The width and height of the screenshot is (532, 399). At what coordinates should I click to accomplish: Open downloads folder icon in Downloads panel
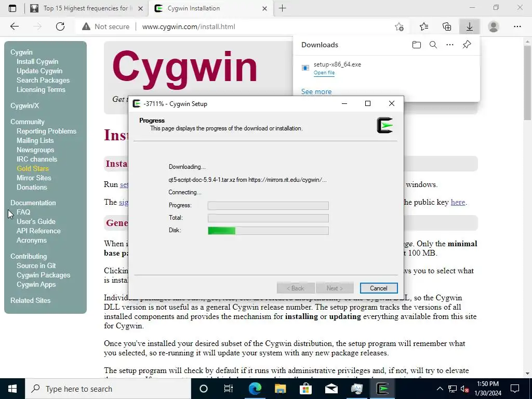(416, 45)
